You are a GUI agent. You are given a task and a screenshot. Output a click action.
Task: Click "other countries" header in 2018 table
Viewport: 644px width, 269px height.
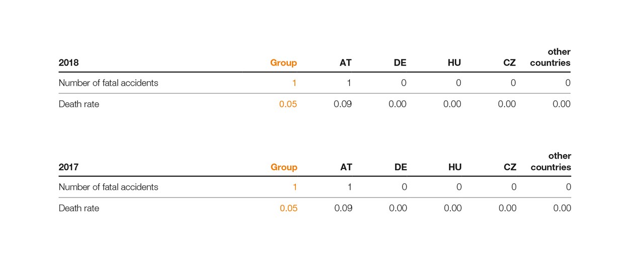[550, 57]
